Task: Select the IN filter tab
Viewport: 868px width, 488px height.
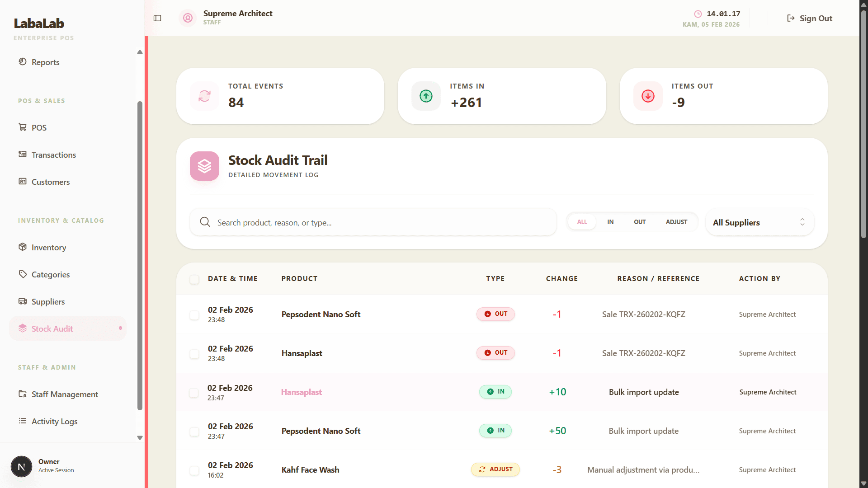Action: coord(610,222)
